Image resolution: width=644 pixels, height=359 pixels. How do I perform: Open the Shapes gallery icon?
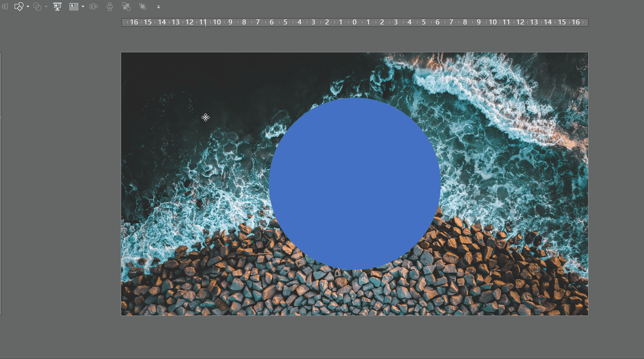point(19,7)
